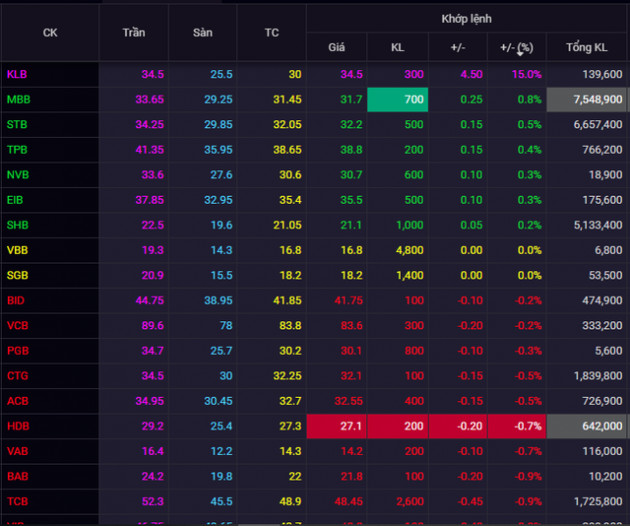Click the Giá column header
This screenshot has height=526, width=630.
pos(336,47)
